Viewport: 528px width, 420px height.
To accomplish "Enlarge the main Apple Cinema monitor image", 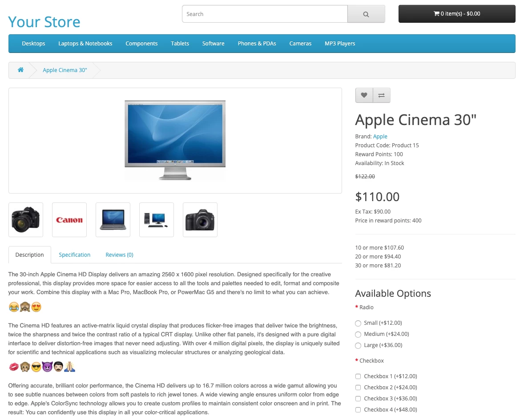I will 175,141.
